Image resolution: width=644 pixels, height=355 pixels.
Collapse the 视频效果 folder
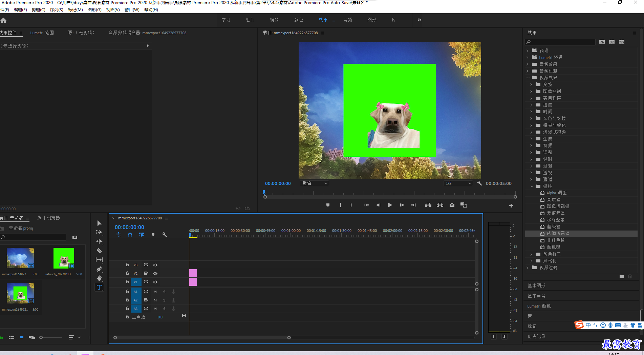[x=527, y=78]
